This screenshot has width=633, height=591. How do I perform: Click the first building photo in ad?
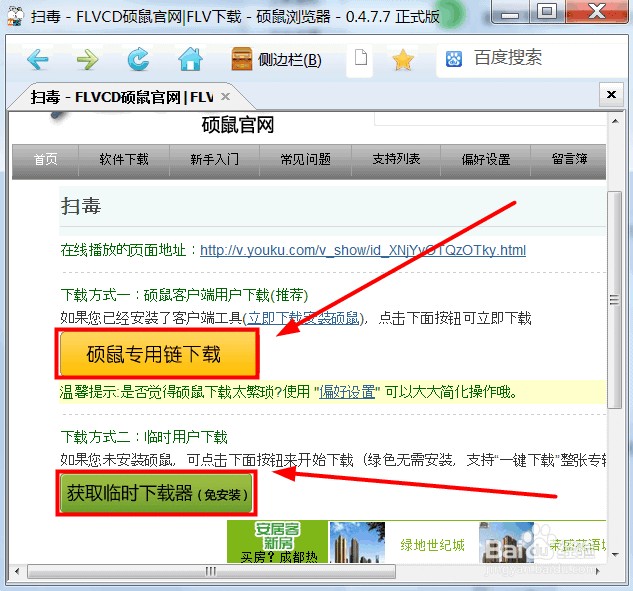[357, 542]
